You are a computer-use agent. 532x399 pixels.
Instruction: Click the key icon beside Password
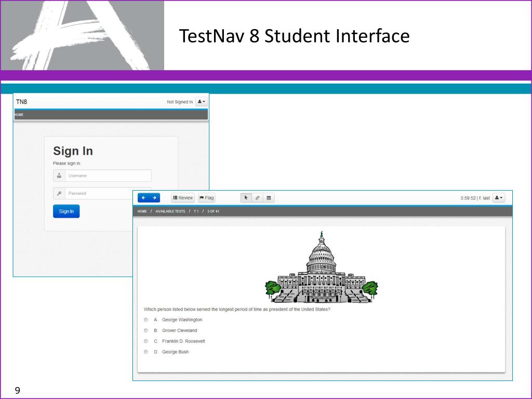59,193
